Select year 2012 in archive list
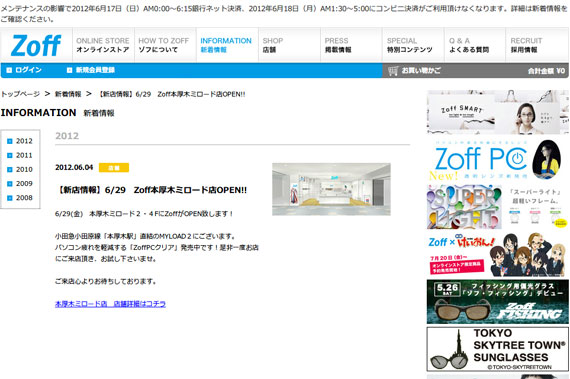Viewport: 570px width, 379px height. [x=24, y=141]
